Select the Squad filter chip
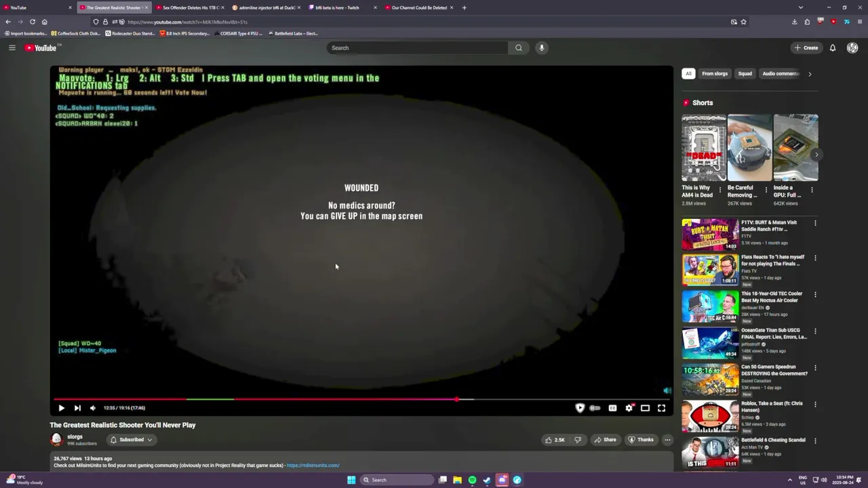Screen dimensions: 868x488 tap(745, 74)
